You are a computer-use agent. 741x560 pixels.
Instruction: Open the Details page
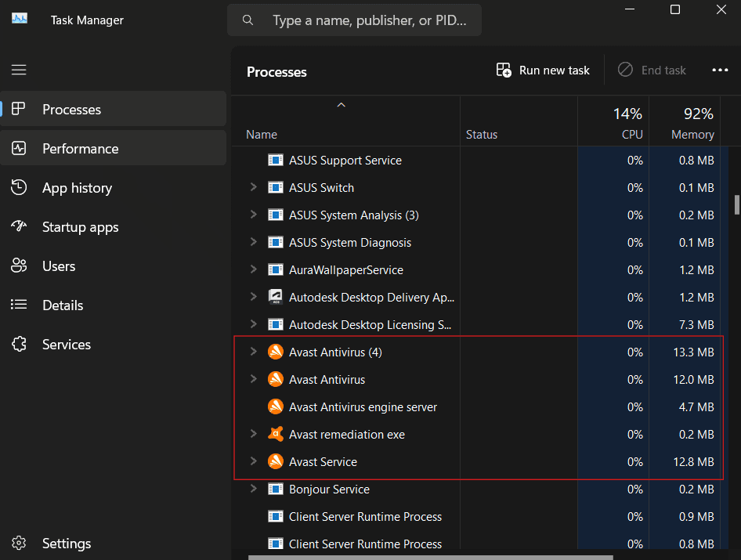click(114, 305)
